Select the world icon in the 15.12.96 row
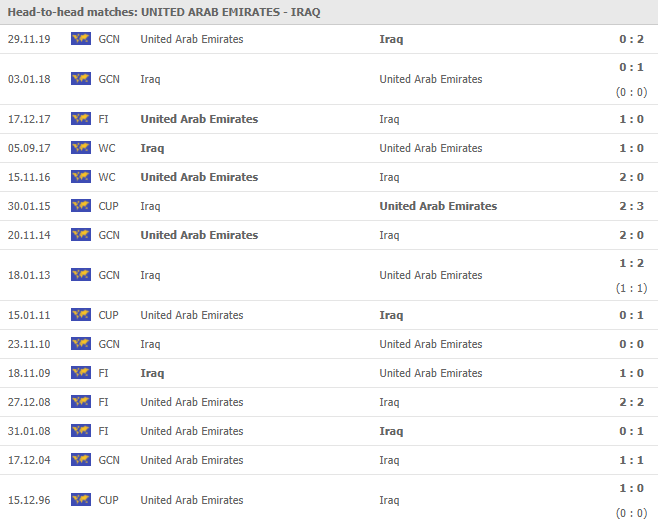658x524 pixels. (80, 500)
